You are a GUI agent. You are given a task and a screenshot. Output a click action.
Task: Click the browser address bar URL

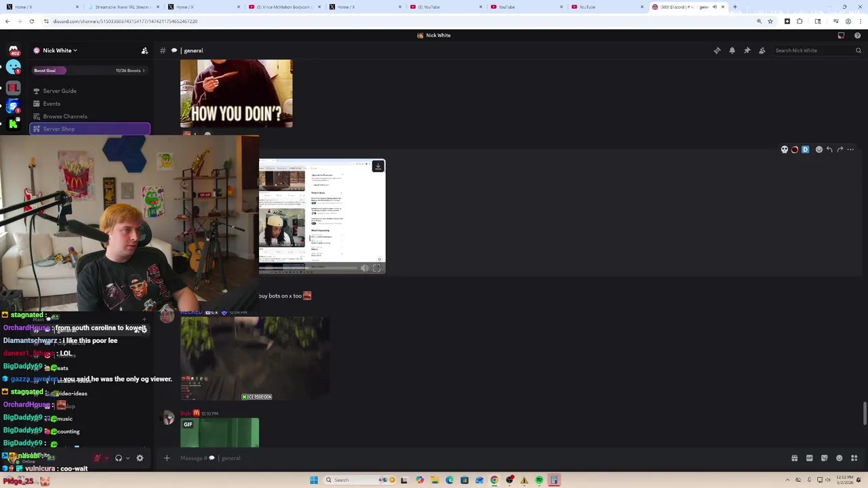coord(125,21)
